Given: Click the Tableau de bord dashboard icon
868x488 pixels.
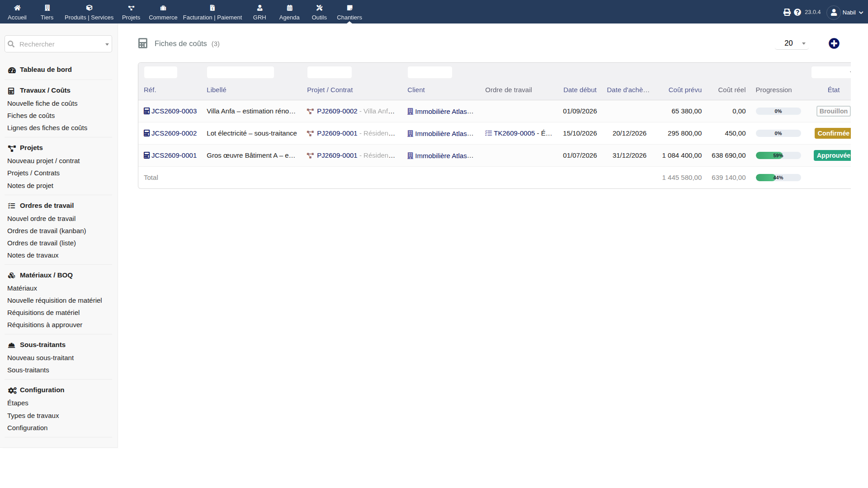Looking at the screenshot, I should point(12,70).
